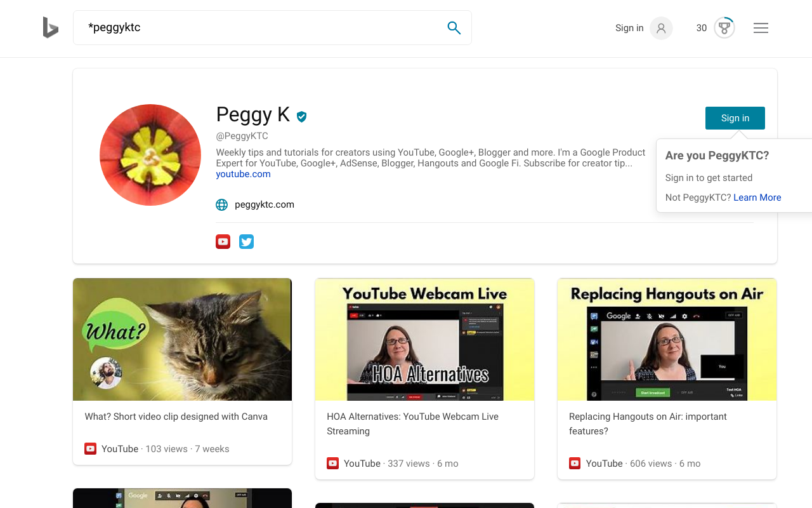812x508 pixels.
Task: Click the green Sign in button
Action: [x=735, y=118]
